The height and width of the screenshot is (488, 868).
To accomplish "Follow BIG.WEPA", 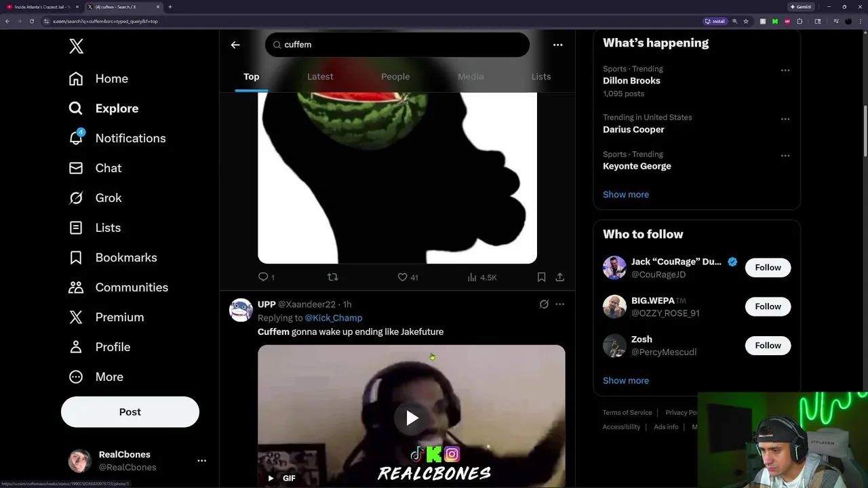I will pyautogui.click(x=768, y=306).
